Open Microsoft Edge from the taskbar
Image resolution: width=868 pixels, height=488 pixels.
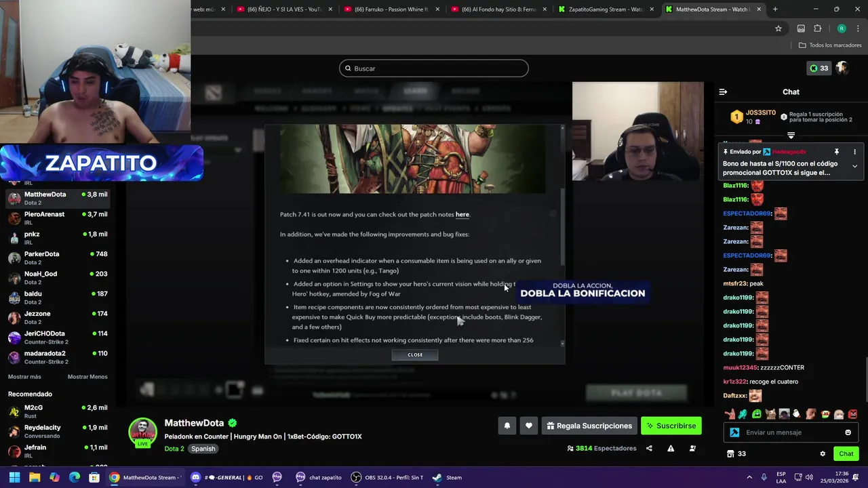75,477
